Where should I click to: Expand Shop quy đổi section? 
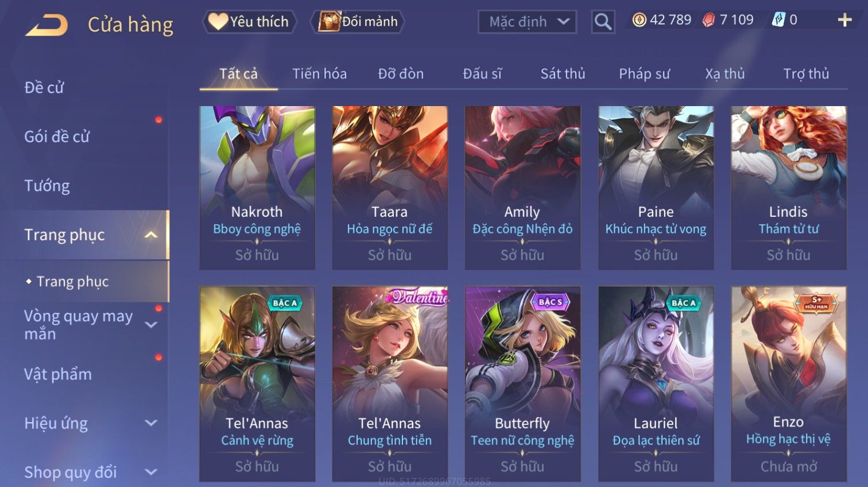(150, 472)
